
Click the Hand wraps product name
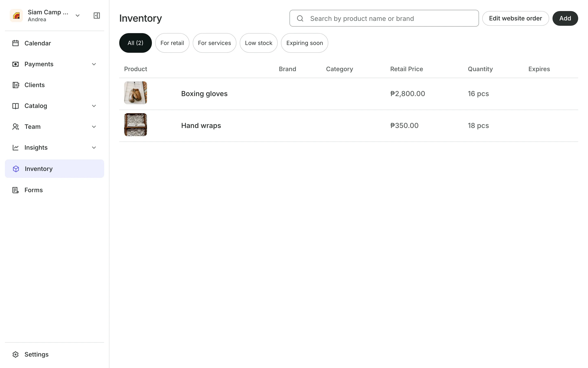[x=201, y=126]
